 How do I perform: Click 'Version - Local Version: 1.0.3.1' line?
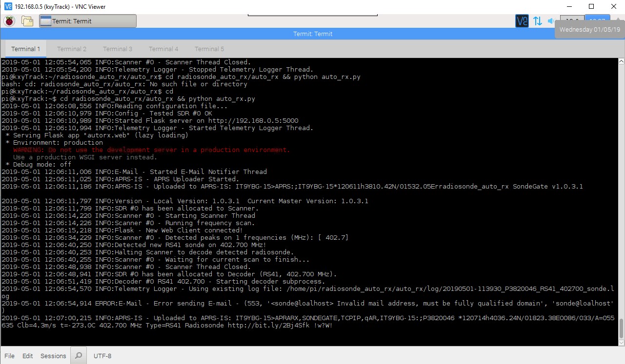[x=185, y=201]
